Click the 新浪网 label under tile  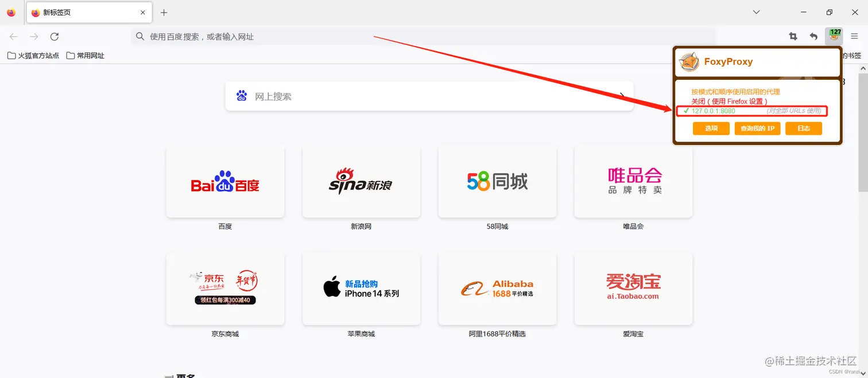tap(361, 227)
